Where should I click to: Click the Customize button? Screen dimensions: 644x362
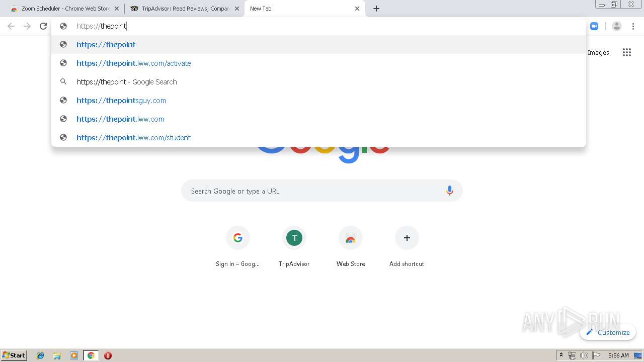(608, 332)
